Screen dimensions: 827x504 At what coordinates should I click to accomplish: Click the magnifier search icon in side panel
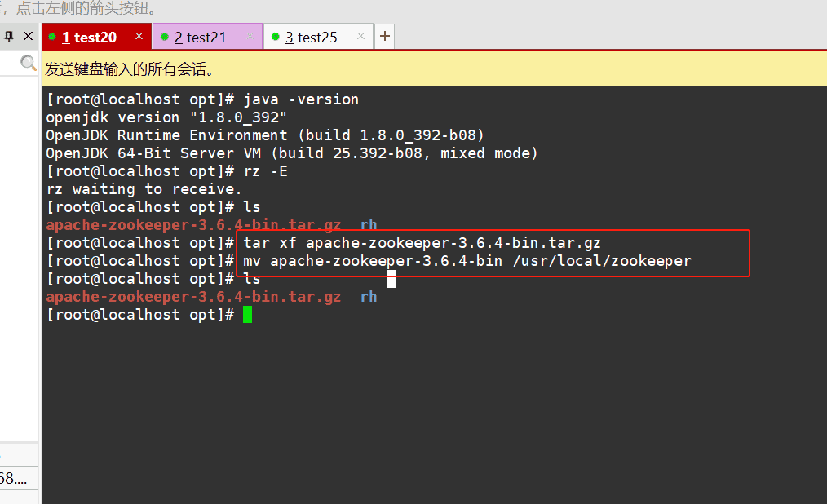(29, 63)
